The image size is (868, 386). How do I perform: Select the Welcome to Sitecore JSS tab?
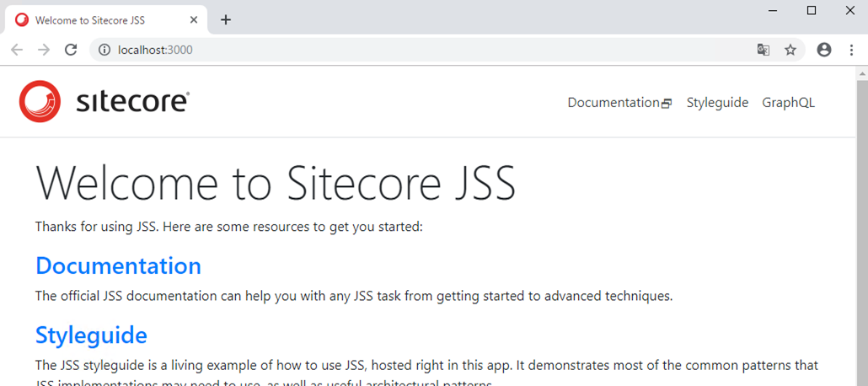coord(106,20)
